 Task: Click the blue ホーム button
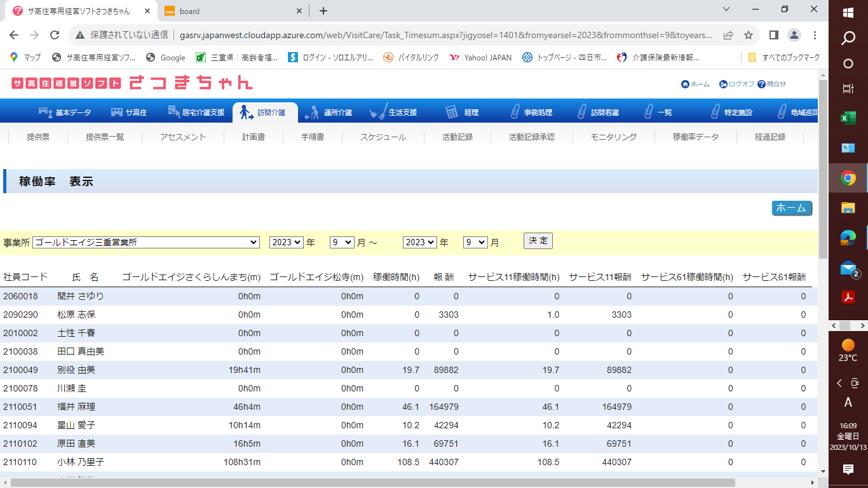click(x=792, y=208)
